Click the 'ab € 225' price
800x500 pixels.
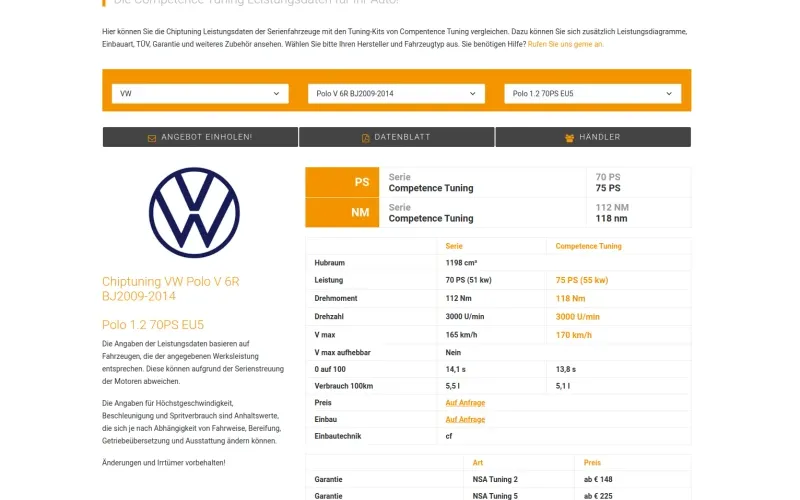pos(598,496)
